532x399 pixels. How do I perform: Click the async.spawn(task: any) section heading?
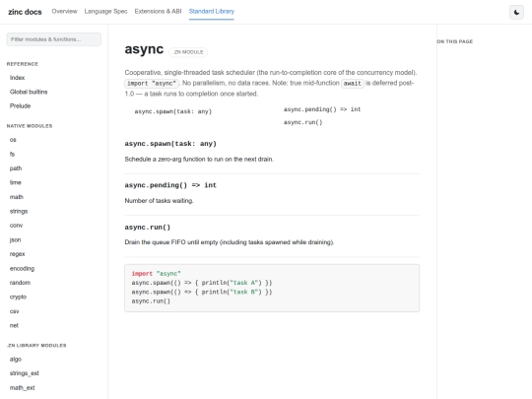[170, 144]
